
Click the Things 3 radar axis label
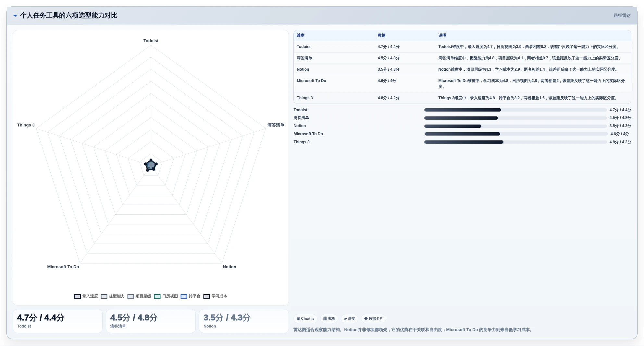point(26,125)
